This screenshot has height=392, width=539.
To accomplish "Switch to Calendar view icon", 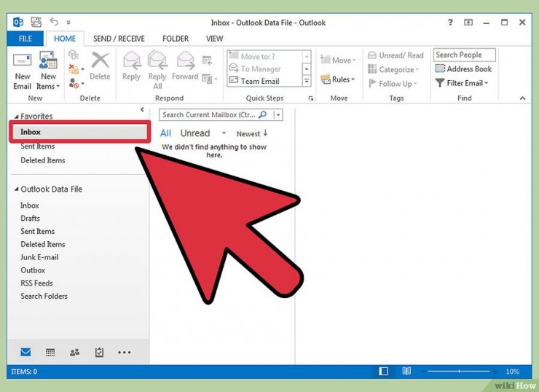I will click(x=50, y=353).
